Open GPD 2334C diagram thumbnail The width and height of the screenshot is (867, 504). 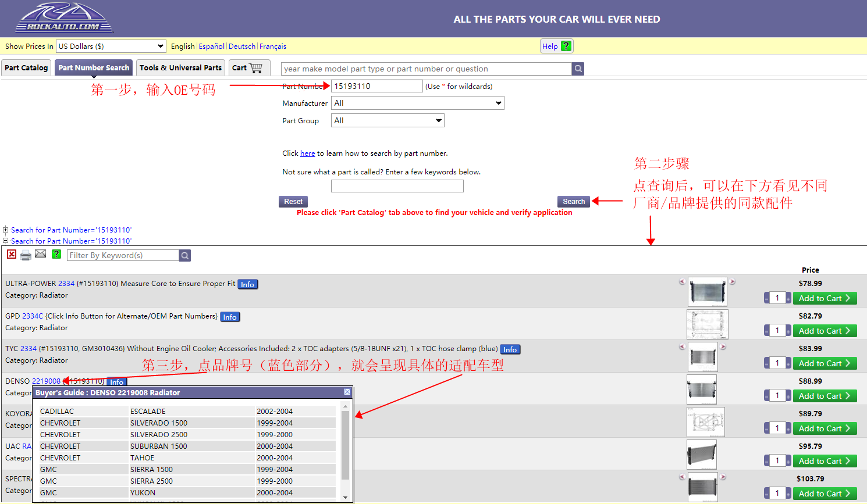point(708,324)
